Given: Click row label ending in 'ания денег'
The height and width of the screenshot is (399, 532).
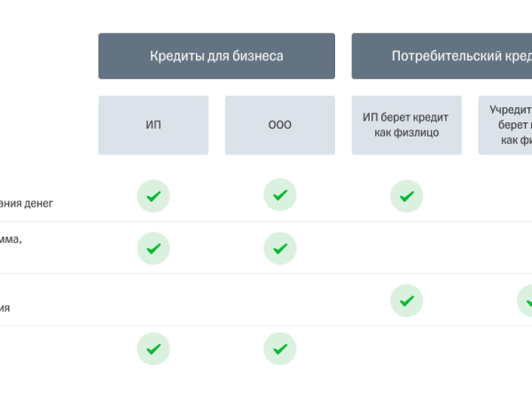Looking at the screenshot, I should pyautogui.click(x=27, y=203).
